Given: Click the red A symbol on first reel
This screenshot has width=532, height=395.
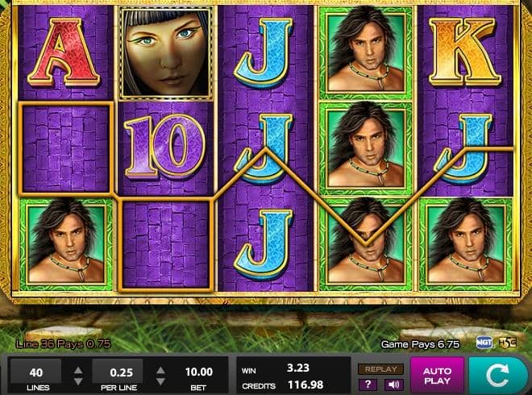Looking at the screenshot, I should point(64,52).
